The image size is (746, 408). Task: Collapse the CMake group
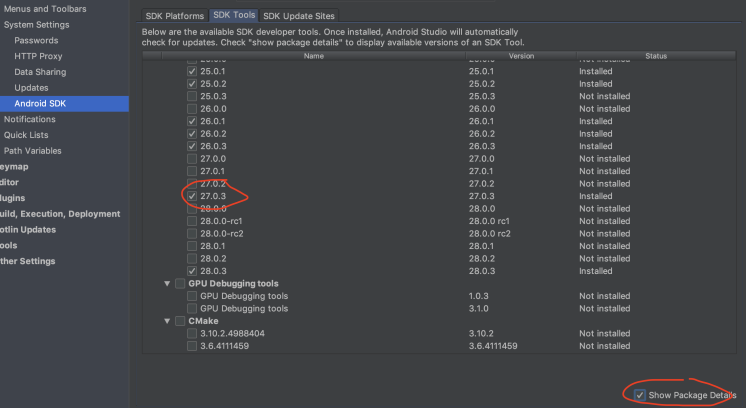[167, 321]
